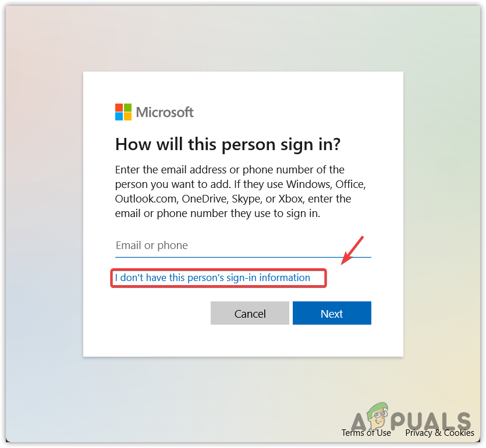Continue with the Next button
This screenshot has width=486, height=448.
coord(332,313)
